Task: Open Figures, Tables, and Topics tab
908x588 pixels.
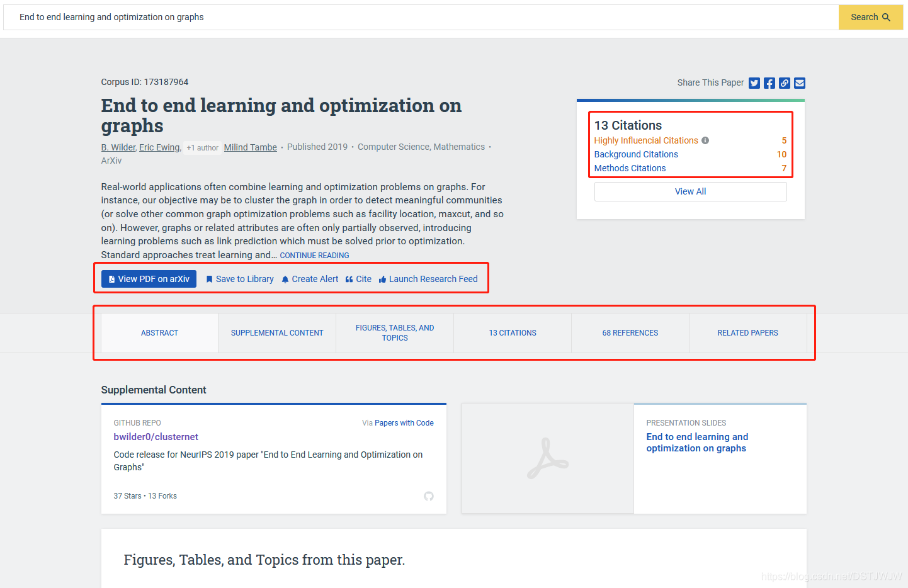Action: click(395, 333)
